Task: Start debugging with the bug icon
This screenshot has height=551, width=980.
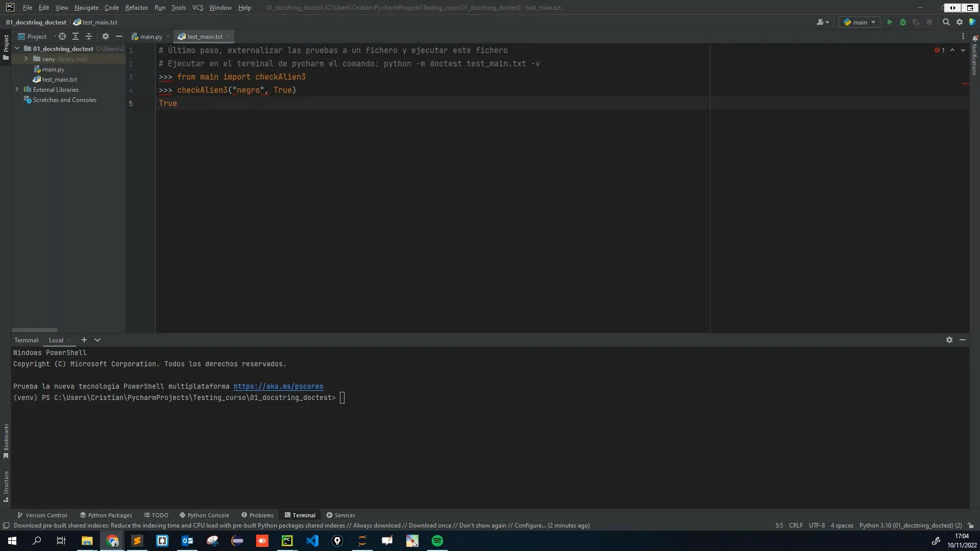Action: pos(903,22)
